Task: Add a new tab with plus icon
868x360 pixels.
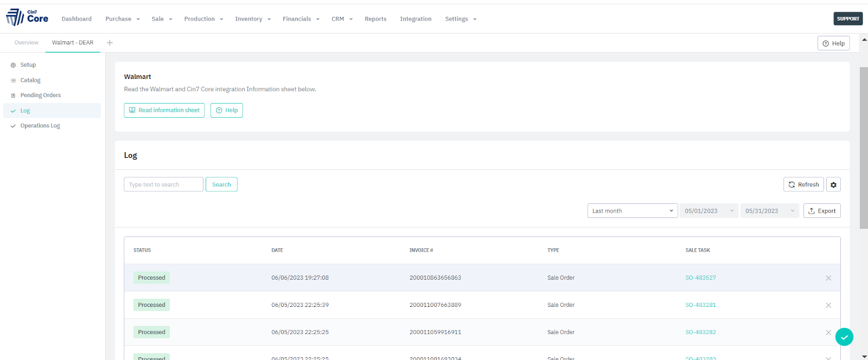Action: click(x=110, y=43)
